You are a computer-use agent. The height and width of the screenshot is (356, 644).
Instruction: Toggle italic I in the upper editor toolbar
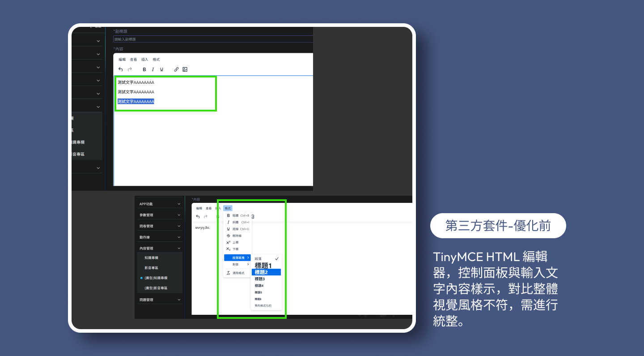pyautogui.click(x=153, y=69)
